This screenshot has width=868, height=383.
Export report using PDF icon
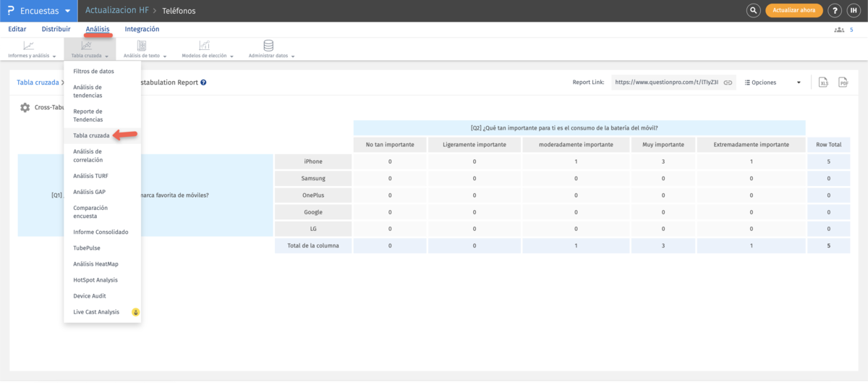[843, 83]
